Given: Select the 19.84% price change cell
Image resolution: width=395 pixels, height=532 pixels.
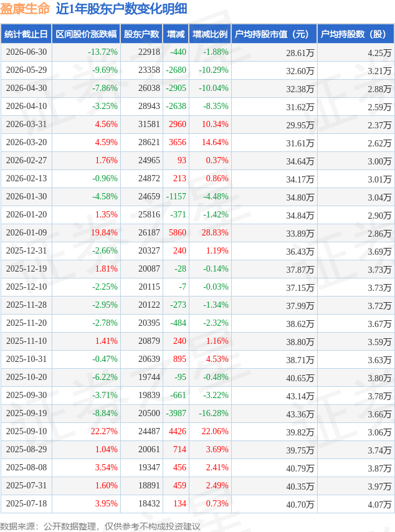Looking at the screenshot, I should pos(104,232).
